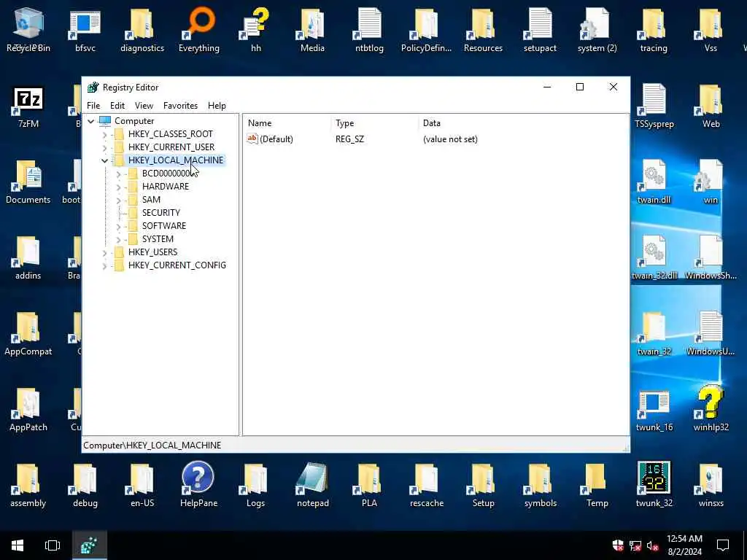Viewport: 747px width, 560px height.
Task: Click the taskbar clock showing 12:54 AM
Action: click(684, 545)
